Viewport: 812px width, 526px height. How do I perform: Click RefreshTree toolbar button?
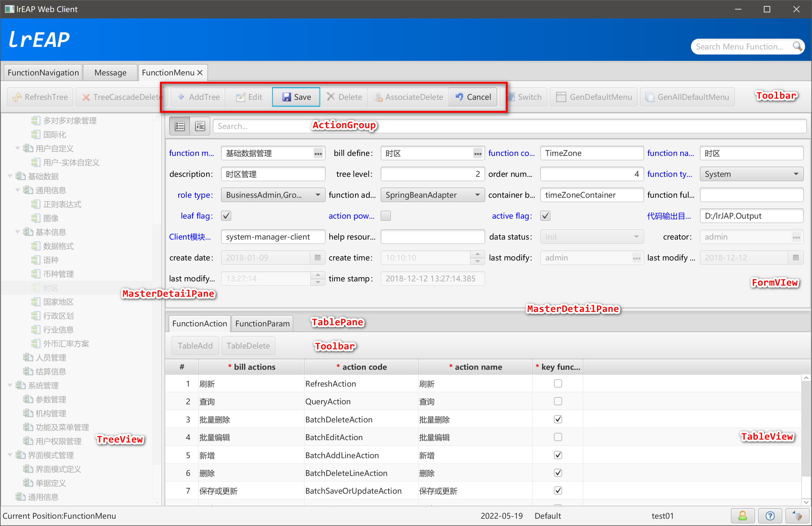pos(40,97)
